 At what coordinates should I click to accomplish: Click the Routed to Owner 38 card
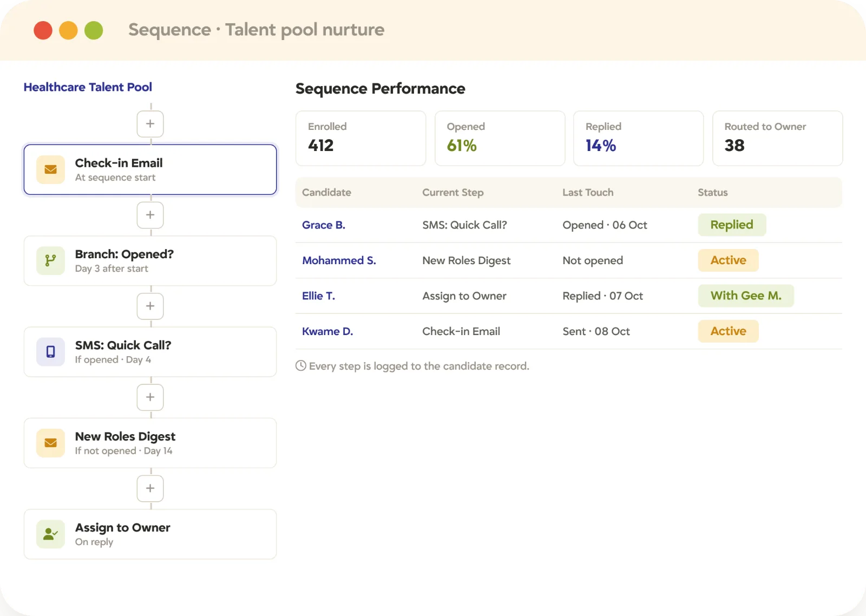pos(778,139)
